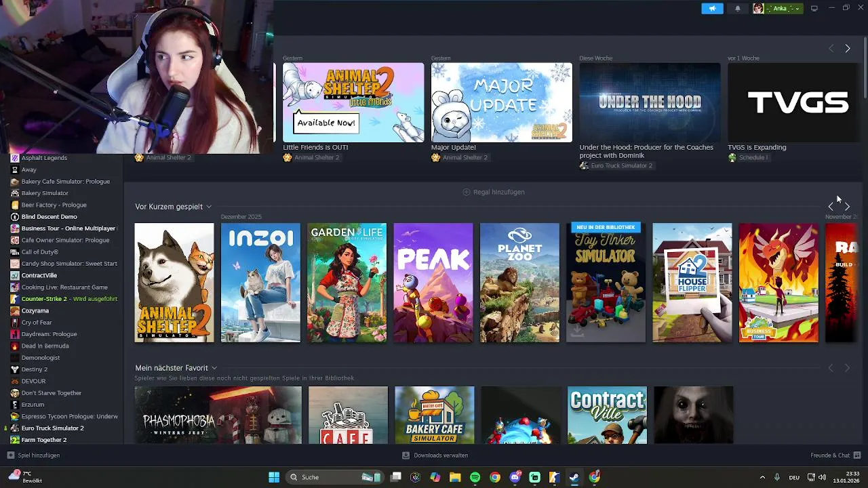Click the Animal Shelter 2 paw icon under Major Update
The image size is (868, 488).
click(x=435, y=157)
